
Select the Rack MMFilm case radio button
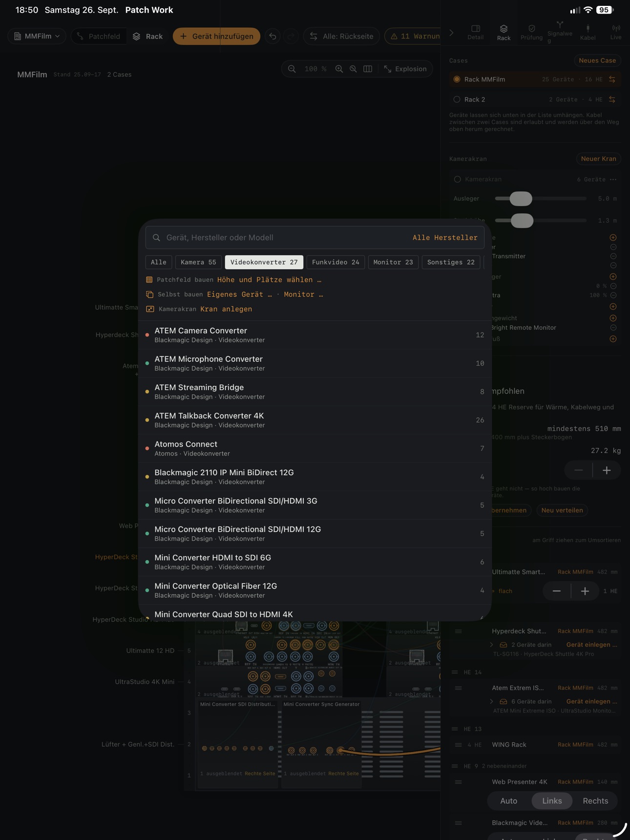tap(457, 79)
